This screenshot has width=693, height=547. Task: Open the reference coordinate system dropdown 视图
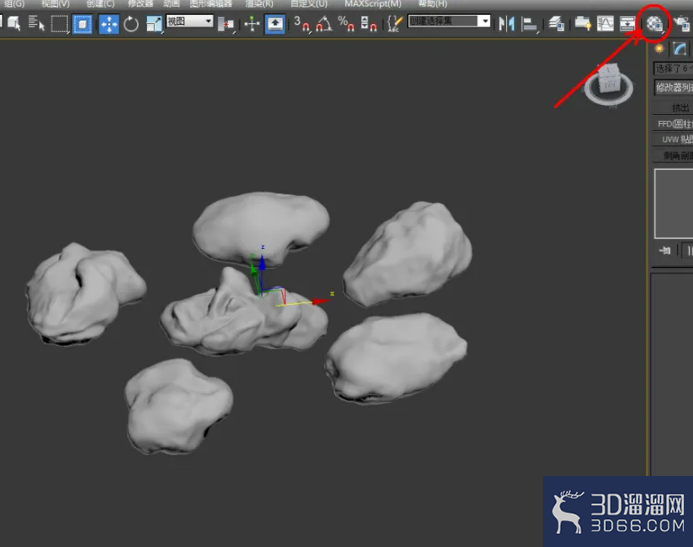pyautogui.click(x=190, y=21)
